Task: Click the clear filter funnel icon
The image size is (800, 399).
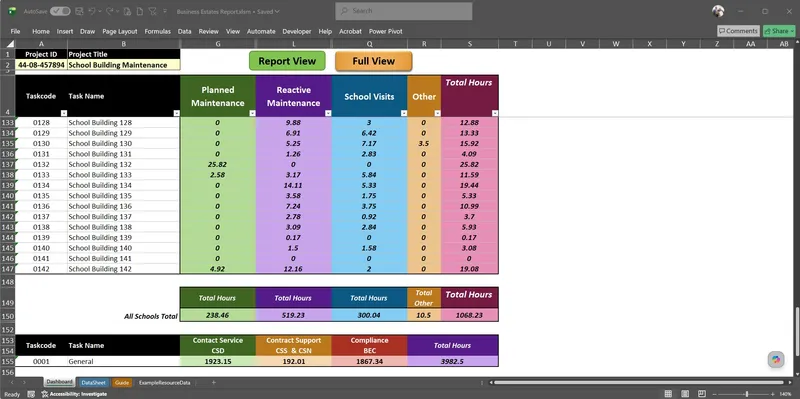Action: coord(153,11)
